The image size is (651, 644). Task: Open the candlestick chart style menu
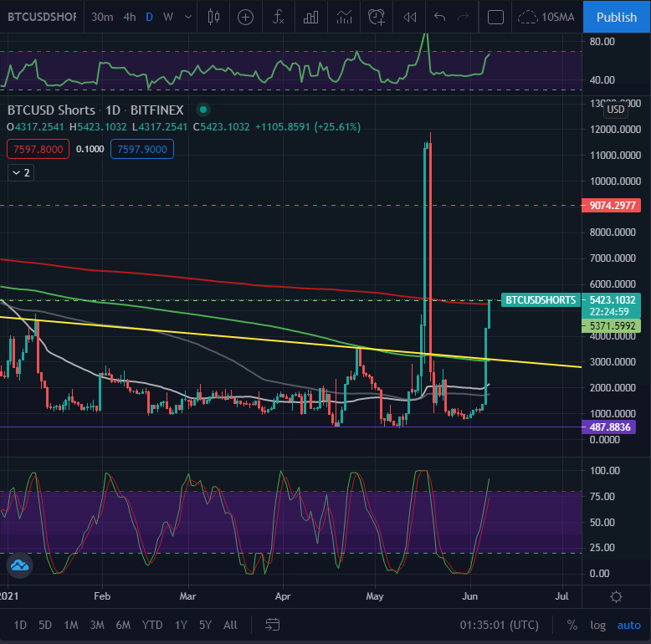click(x=213, y=17)
